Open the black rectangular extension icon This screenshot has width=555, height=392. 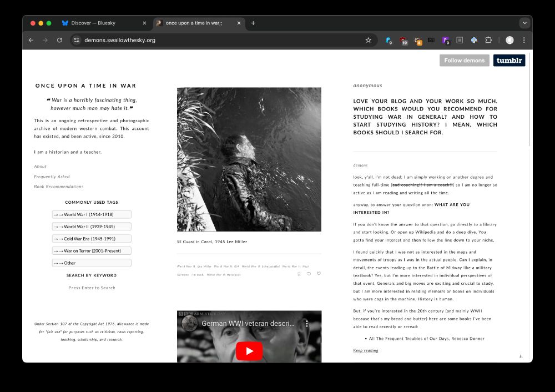(431, 40)
